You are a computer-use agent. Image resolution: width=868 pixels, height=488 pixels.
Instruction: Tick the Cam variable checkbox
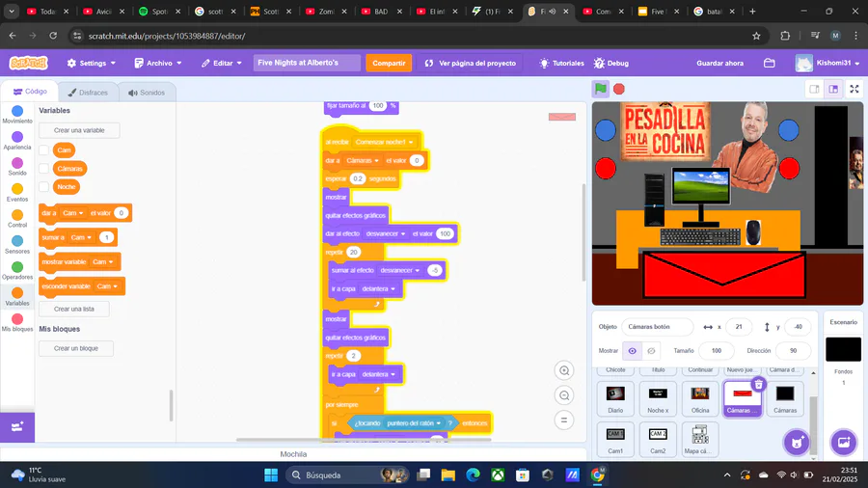[x=43, y=149]
